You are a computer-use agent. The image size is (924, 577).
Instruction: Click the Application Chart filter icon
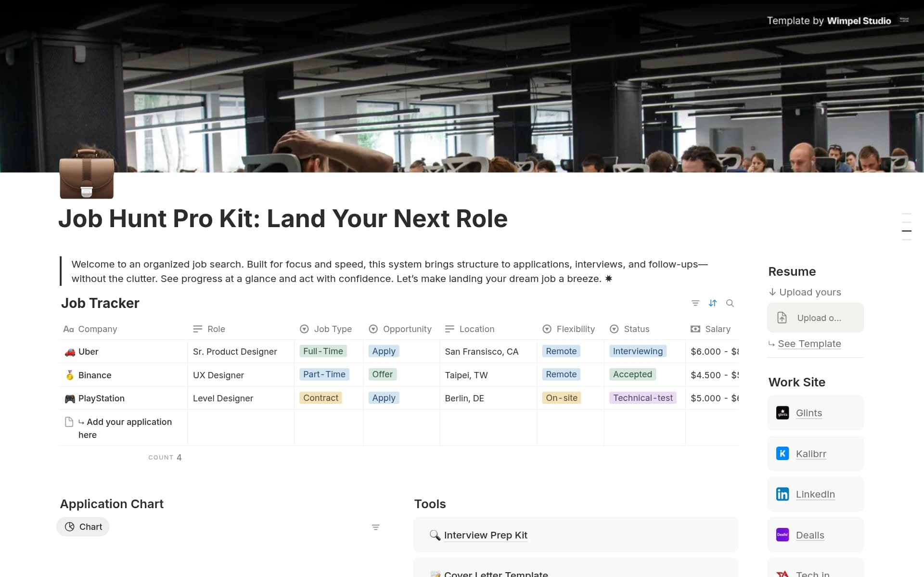pos(376,527)
